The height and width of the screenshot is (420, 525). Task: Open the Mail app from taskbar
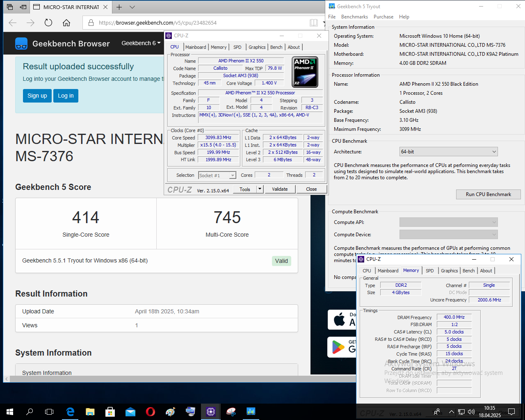point(130,412)
